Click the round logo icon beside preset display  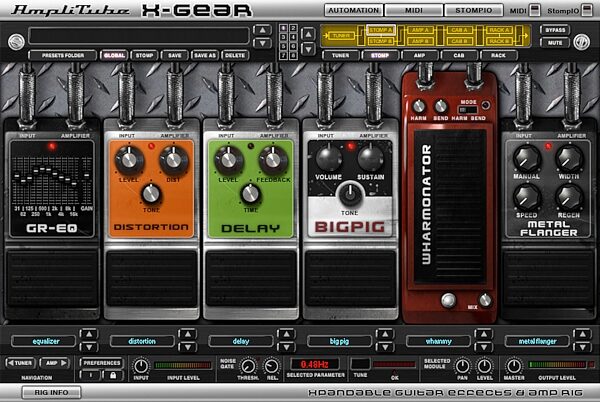16,42
